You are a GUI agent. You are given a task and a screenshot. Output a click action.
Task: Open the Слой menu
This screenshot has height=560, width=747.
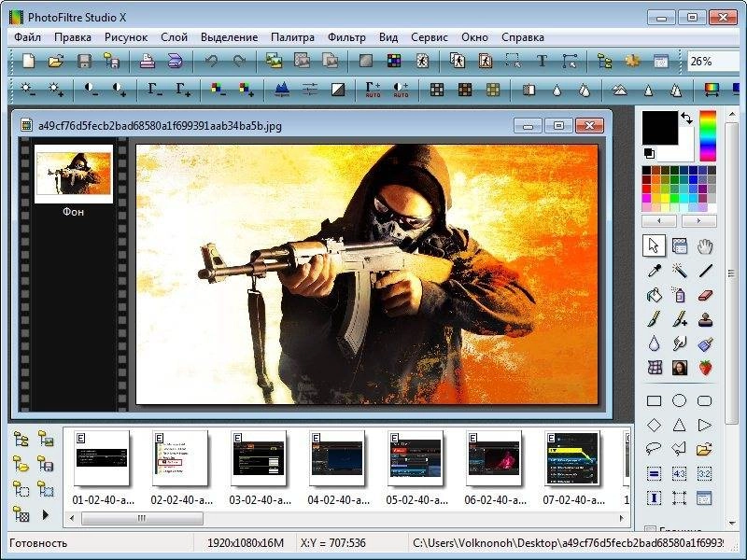[174, 37]
